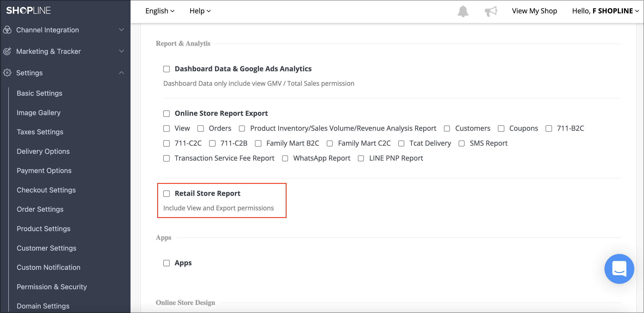Enable Dashboard Data & Google Ads Analytics
Image resolution: width=644 pixels, height=313 pixels.
coord(166,69)
